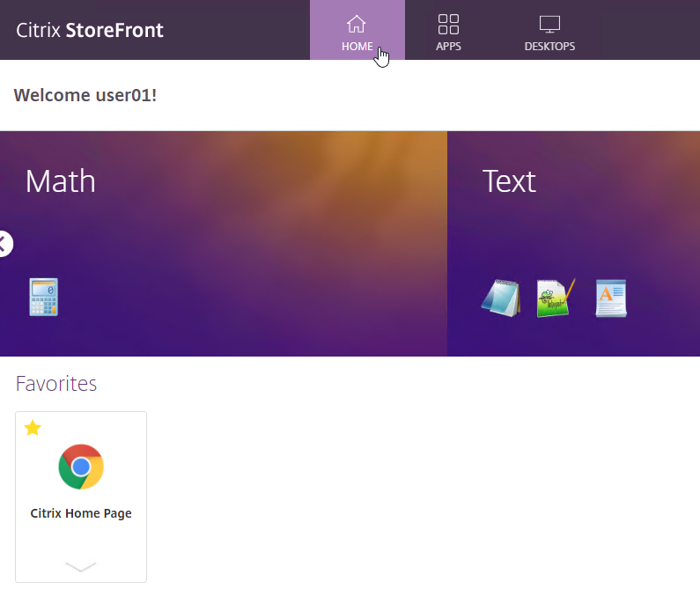Launch the Notepad++ icon under Text
Viewport: 700px width, 589px height.
click(x=556, y=298)
